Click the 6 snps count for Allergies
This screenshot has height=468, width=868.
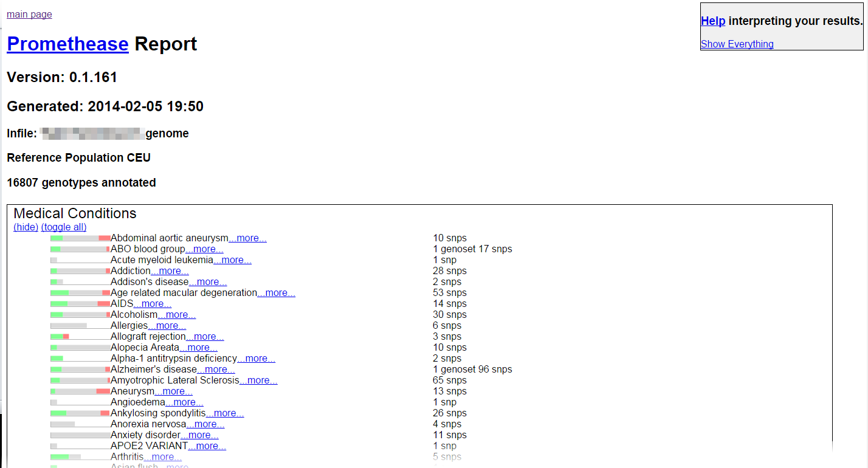click(x=447, y=326)
